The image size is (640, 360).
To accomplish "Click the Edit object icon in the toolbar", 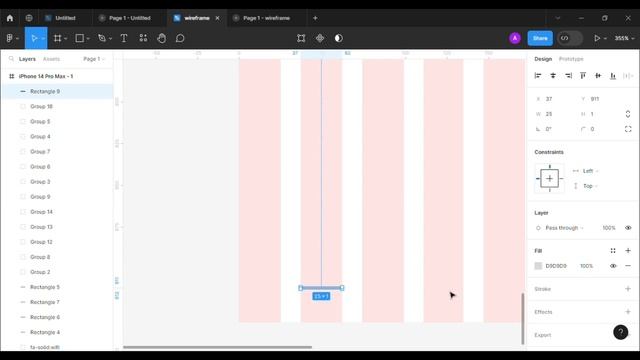I will pos(301,38).
